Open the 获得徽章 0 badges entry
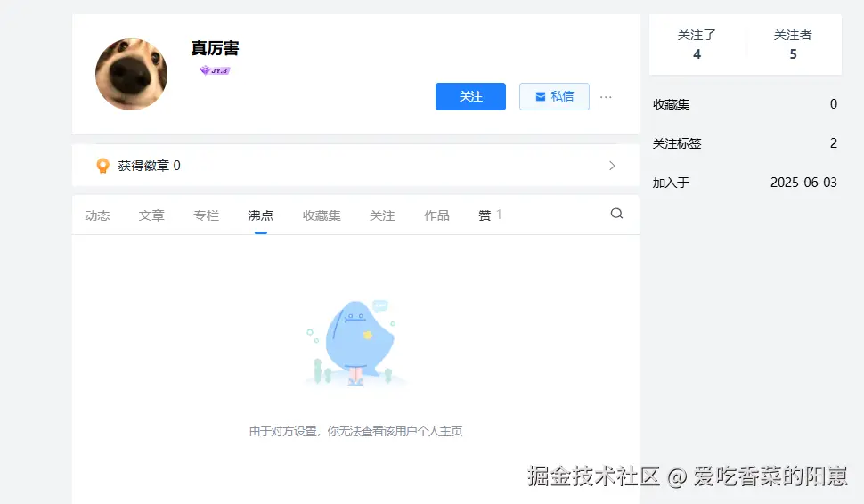Screen dimensions: 864x504 [355, 166]
